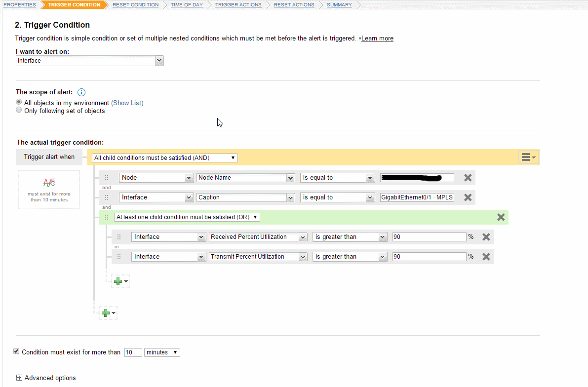Grab drag handle of OR group
The width and height of the screenshot is (588, 387).
[x=107, y=217]
